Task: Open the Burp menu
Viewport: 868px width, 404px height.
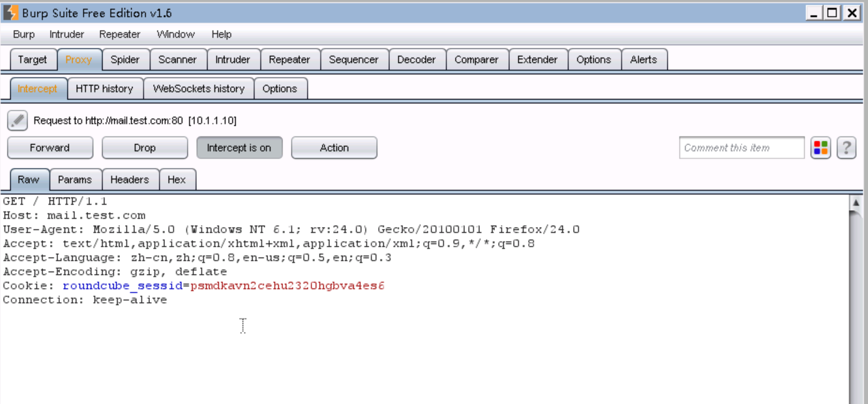Action: click(24, 34)
